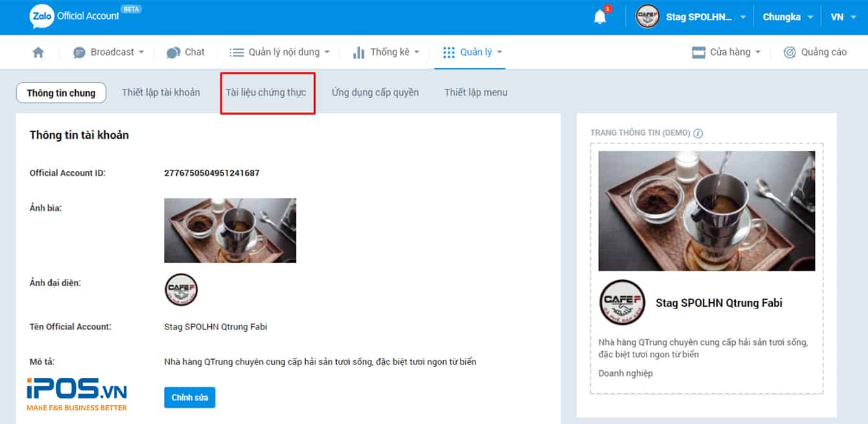Open the Thiết lập tài khoản tab

[x=161, y=92]
